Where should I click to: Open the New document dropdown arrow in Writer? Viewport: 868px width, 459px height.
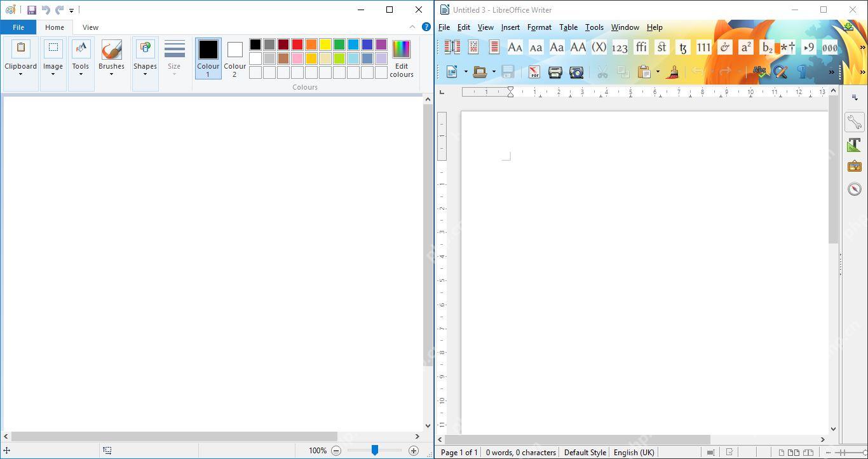[x=466, y=72]
